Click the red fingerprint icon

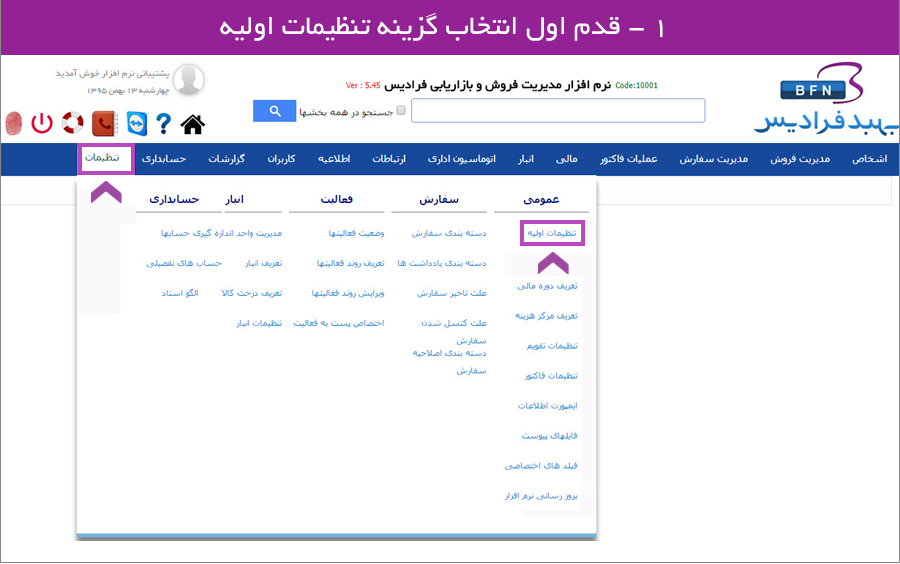tap(13, 124)
